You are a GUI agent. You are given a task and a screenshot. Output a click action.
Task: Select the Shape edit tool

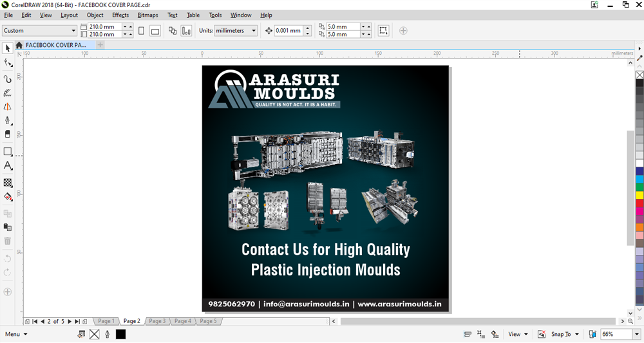[x=7, y=62]
